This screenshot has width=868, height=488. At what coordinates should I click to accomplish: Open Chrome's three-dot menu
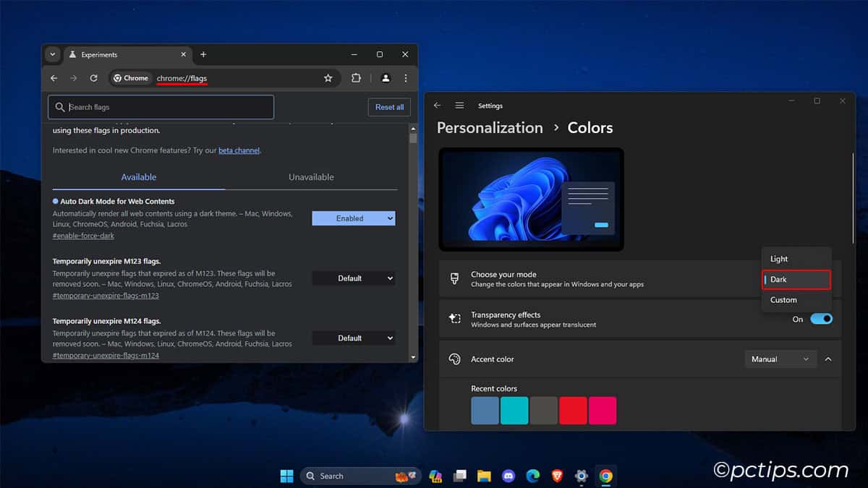point(405,78)
